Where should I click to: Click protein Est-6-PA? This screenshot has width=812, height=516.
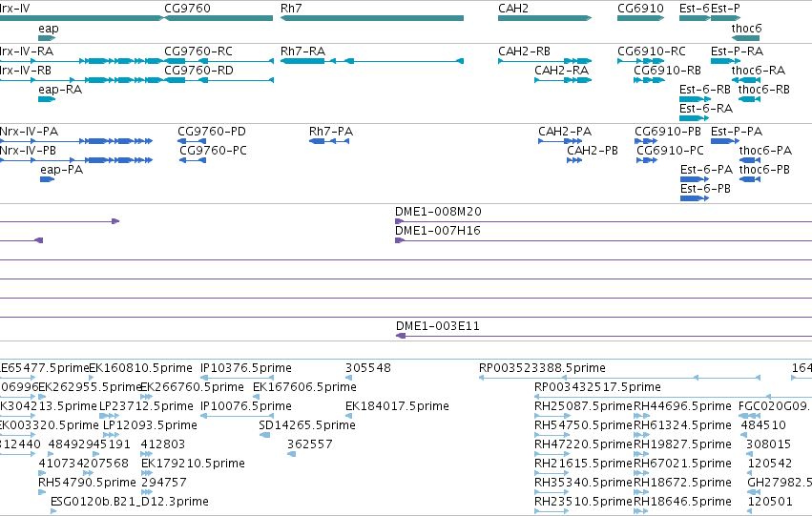click(x=695, y=179)
